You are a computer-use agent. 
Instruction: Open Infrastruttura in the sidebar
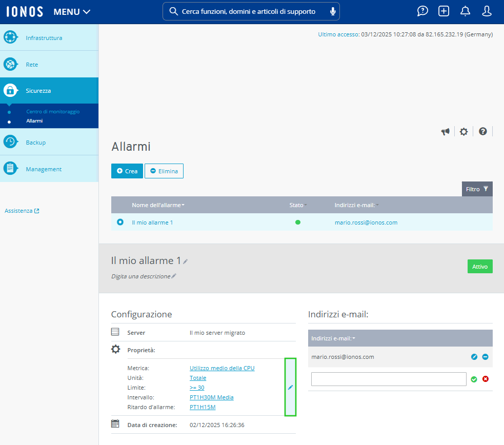pos(44,38)
